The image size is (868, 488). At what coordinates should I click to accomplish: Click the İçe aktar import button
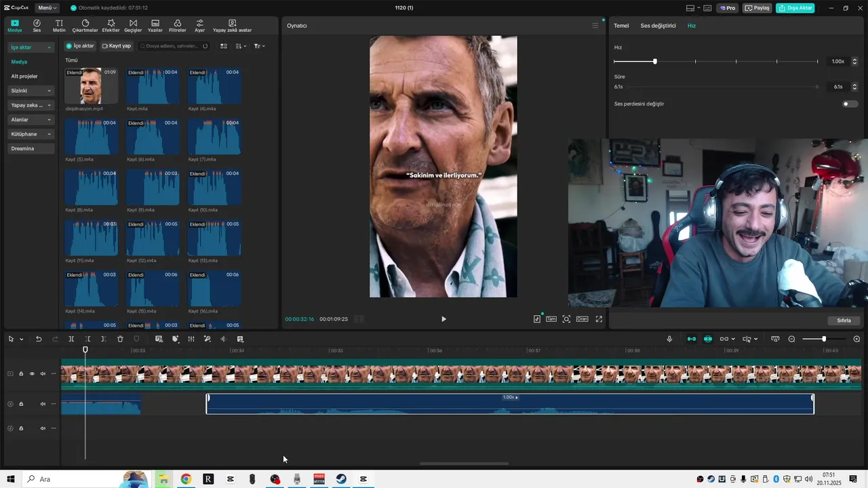[x=80, y=46]
